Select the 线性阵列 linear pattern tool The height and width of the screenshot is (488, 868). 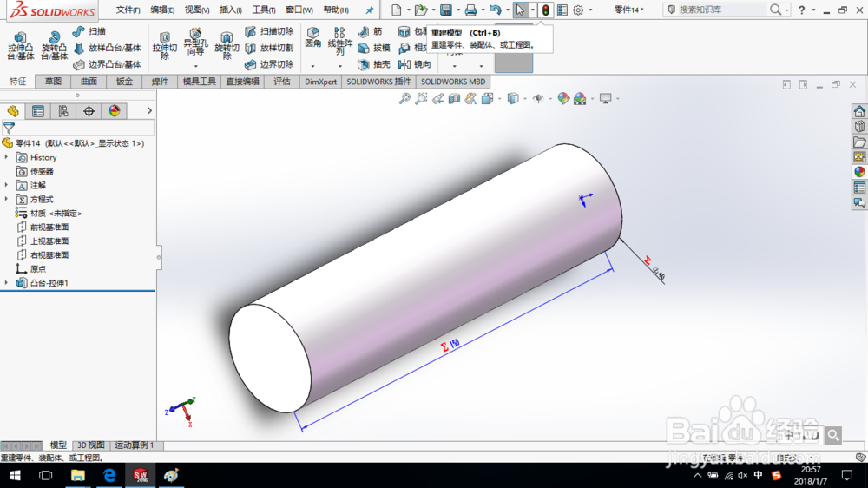point(340,42)
